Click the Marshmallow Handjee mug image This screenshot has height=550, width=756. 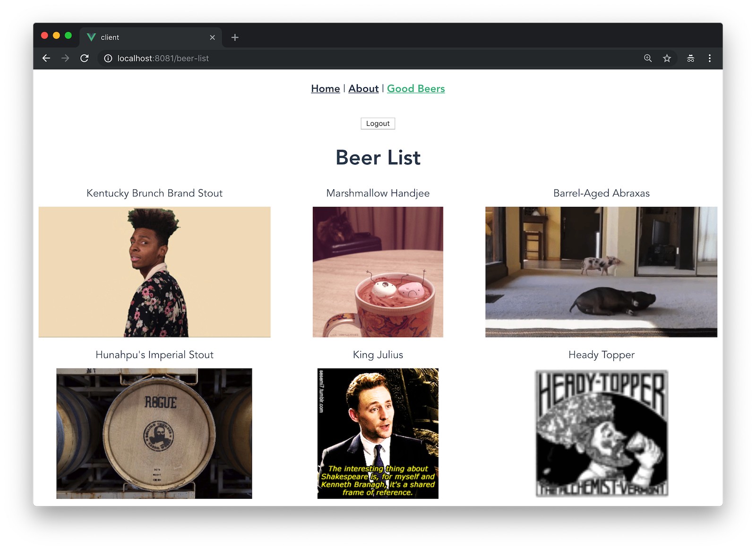pyautogui.click(x=378, y=271)
